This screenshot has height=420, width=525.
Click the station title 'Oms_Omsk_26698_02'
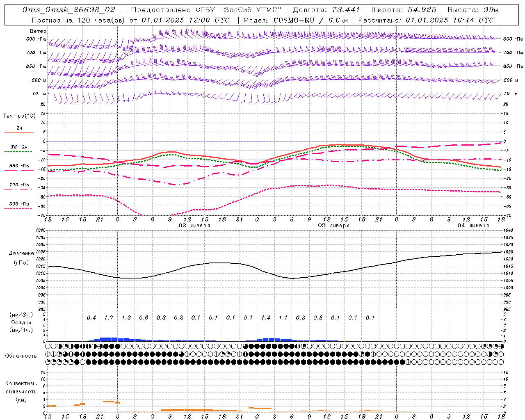[x=69, y=10]
